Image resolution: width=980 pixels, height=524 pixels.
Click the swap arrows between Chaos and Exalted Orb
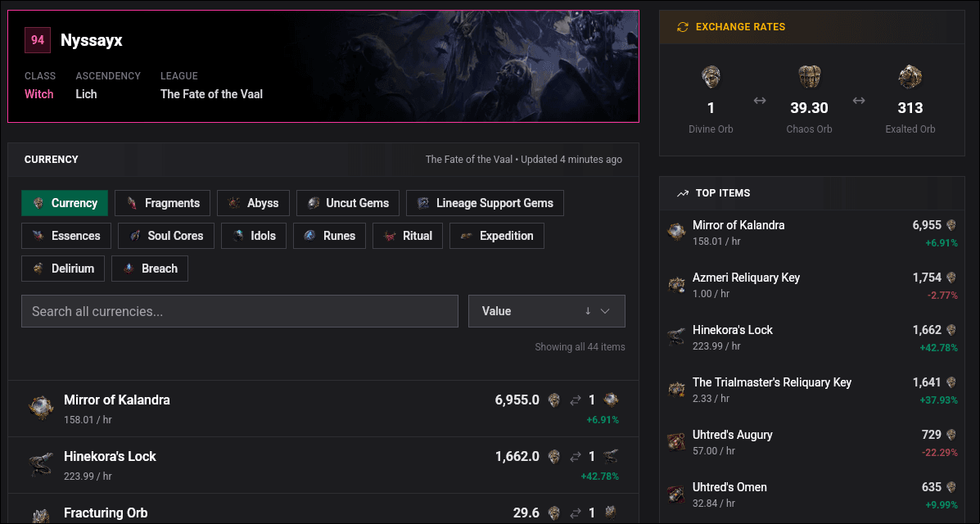coord(859,100)
